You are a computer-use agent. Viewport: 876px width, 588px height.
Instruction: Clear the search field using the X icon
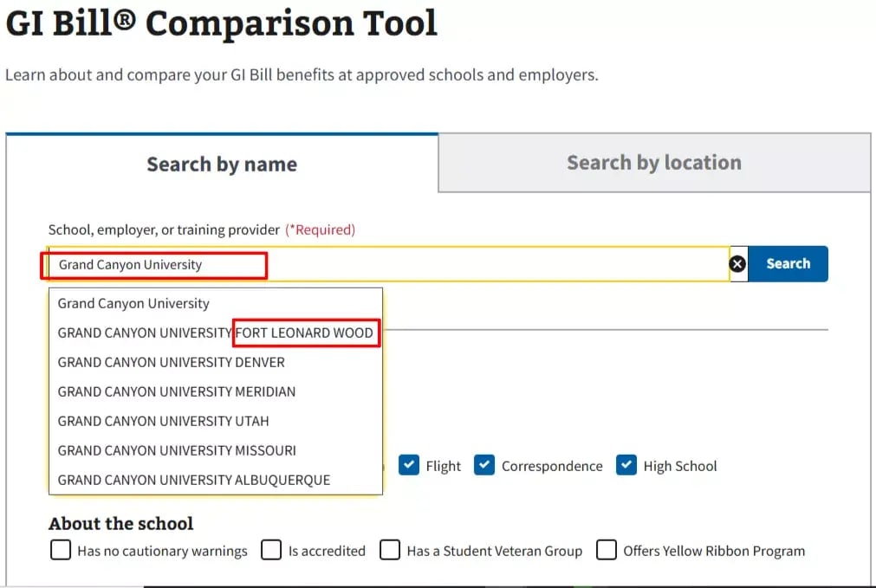pos(737,263)
